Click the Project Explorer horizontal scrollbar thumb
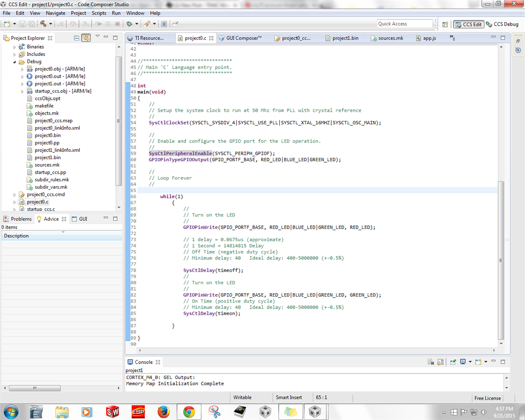 [35, 388]
